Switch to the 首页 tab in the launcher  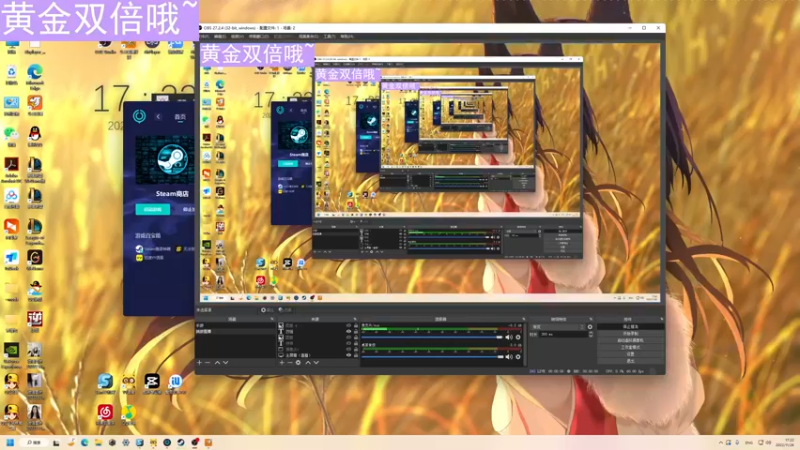tap(180, 117)
